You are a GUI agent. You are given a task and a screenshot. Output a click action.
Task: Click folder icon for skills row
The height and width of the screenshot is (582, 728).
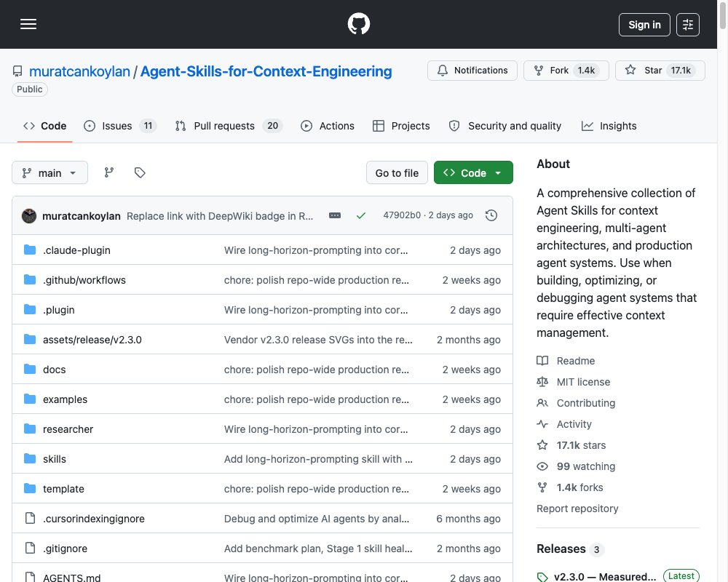coord(30,458)
